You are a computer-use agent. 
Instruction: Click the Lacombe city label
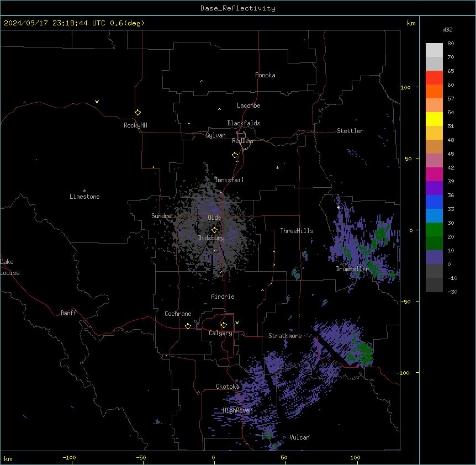click(x=248, y=105)
